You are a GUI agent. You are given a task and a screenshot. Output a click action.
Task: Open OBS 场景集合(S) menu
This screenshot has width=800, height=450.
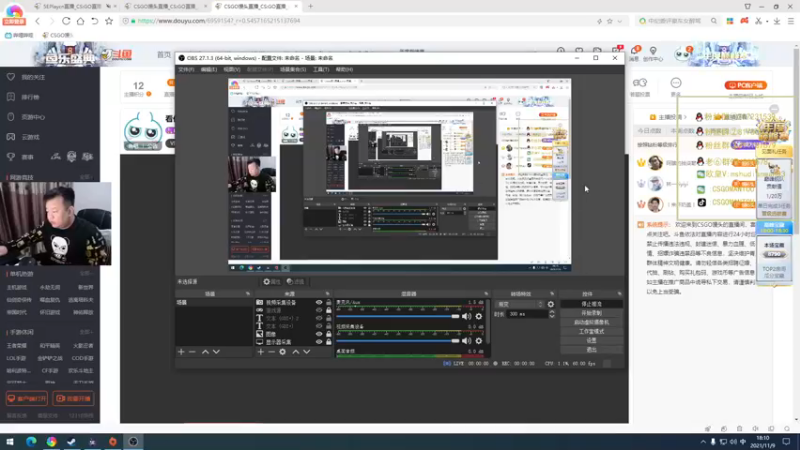tap(293, 69)
